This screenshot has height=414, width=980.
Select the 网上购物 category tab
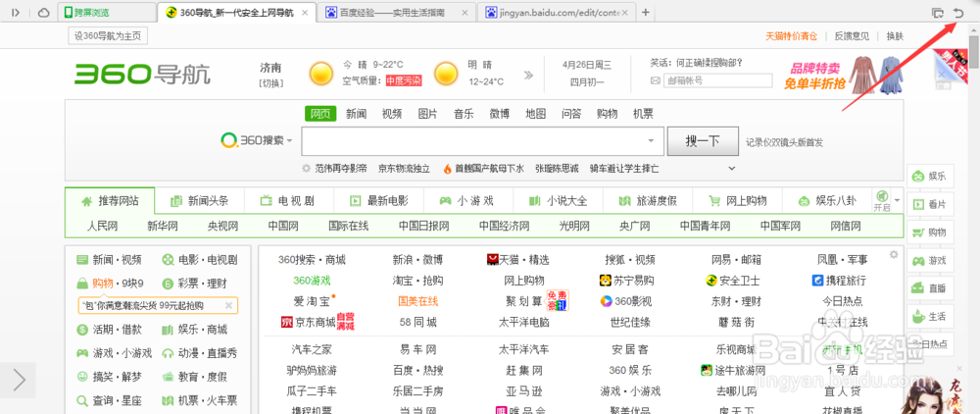(738, 201)
